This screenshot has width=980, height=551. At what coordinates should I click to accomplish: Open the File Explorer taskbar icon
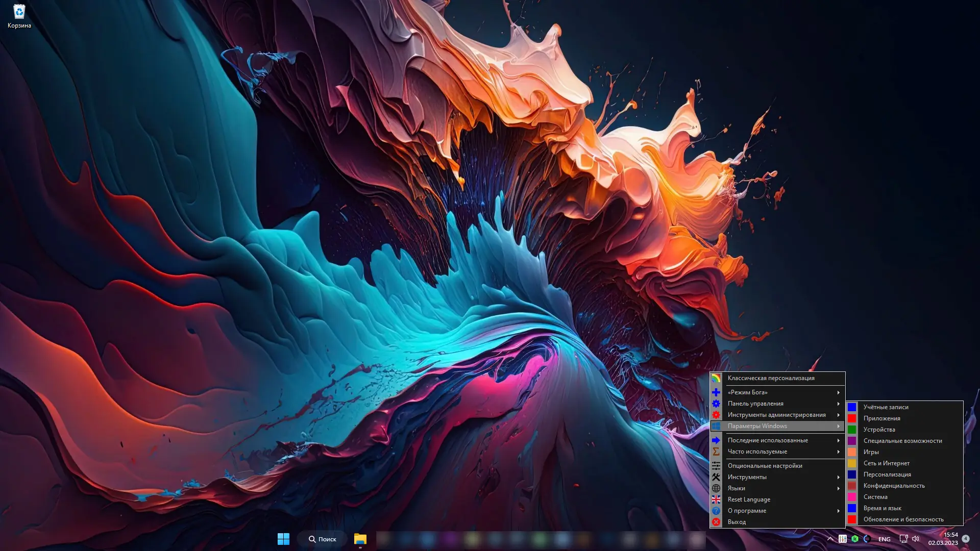[360, 539]
